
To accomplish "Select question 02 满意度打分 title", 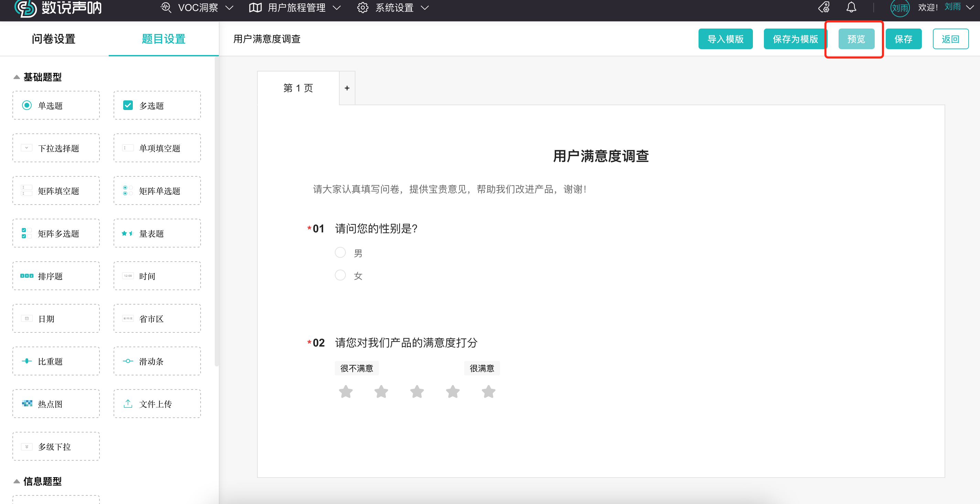I will pos(406,342).
